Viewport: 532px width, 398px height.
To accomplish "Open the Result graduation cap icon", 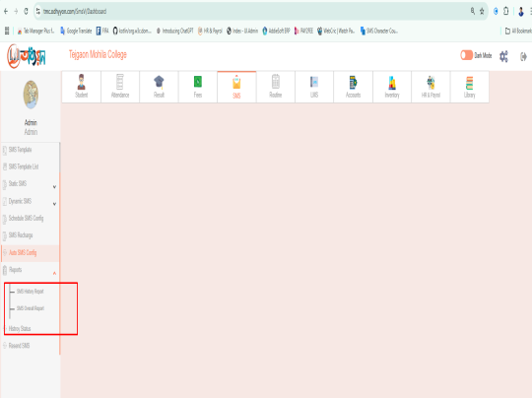I will 159,82.
